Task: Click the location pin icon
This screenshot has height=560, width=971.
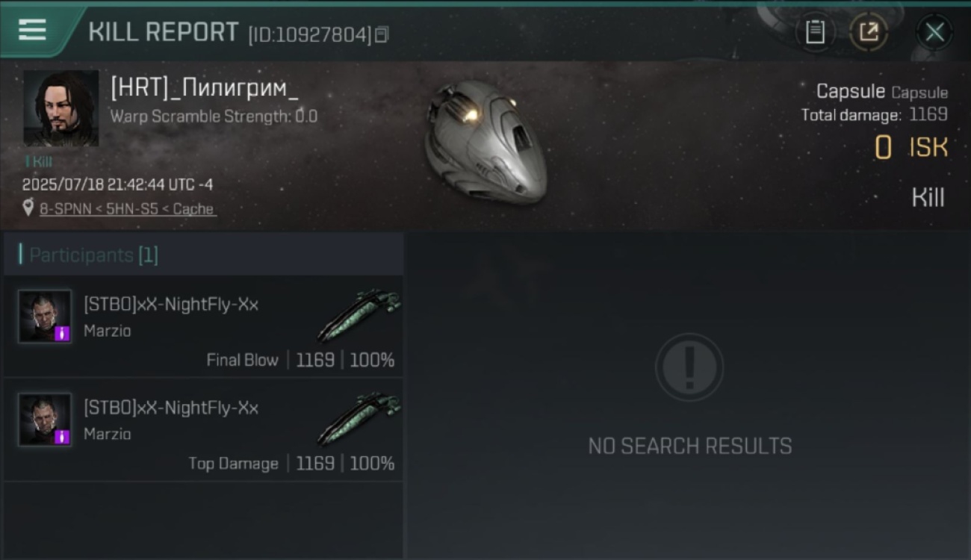Action: pyautogui.click(x=28, y=208)
